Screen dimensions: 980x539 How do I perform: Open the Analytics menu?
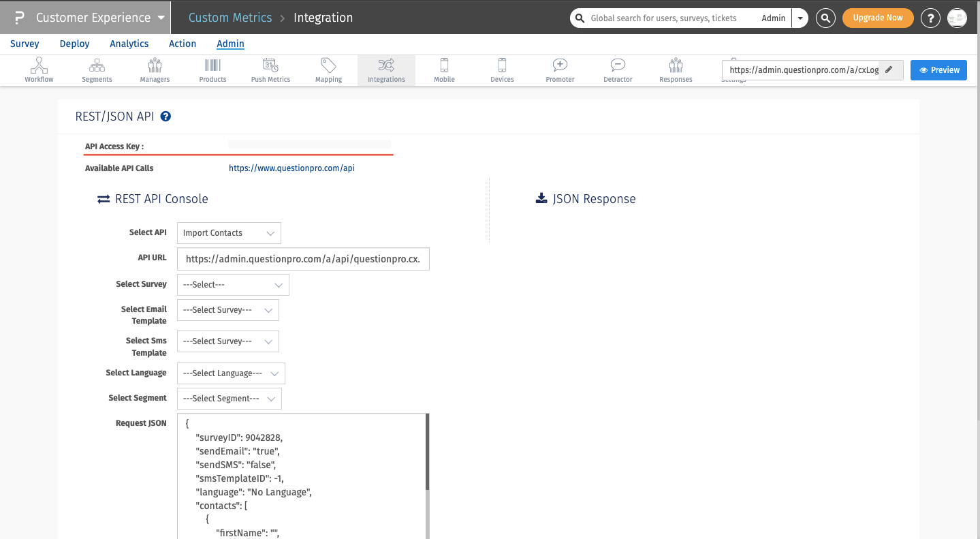[129, 44]
